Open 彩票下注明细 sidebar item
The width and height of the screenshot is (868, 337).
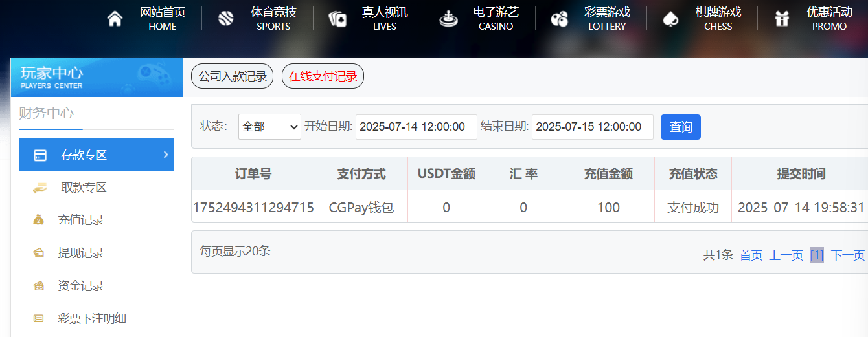[91, 318]
